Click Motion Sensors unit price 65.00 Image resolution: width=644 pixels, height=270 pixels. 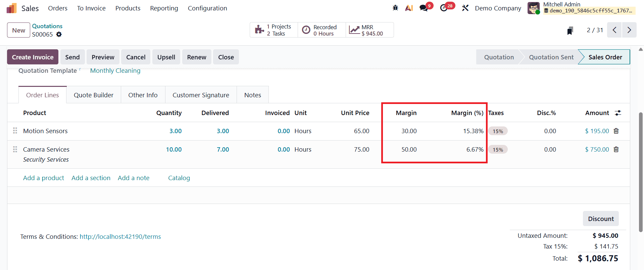[x=361, y=131]
